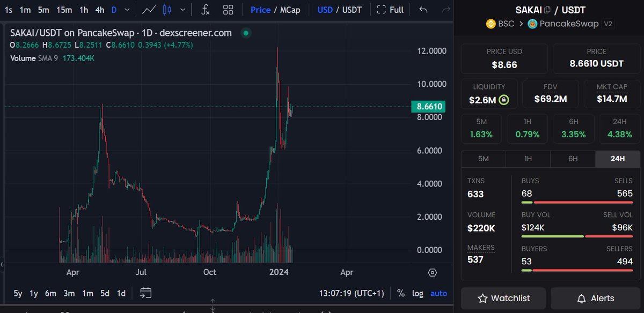Screen dimensions: 644x313
Task: Toggle percent scale on chart
Action: tap(400, 293)
